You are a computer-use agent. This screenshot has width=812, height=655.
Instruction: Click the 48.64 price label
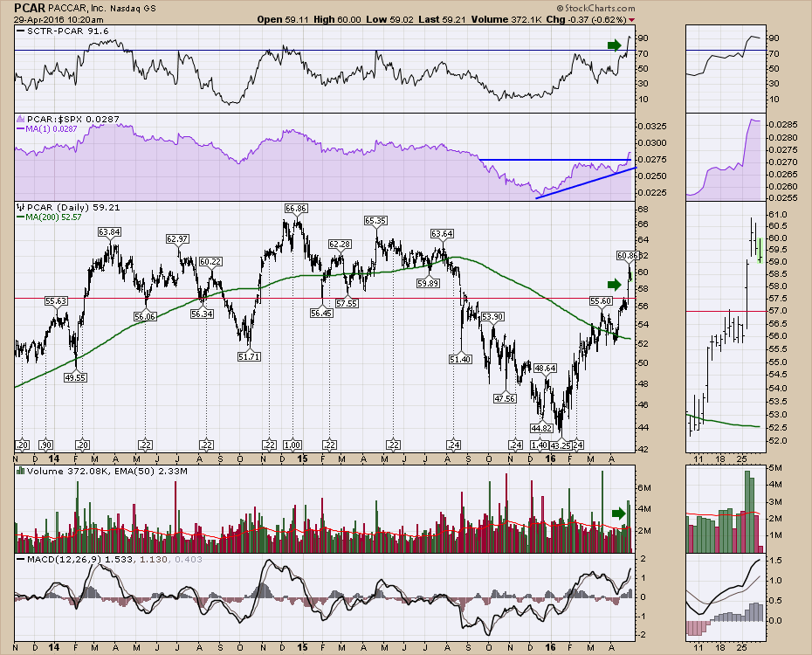click(x=546, y=369)
